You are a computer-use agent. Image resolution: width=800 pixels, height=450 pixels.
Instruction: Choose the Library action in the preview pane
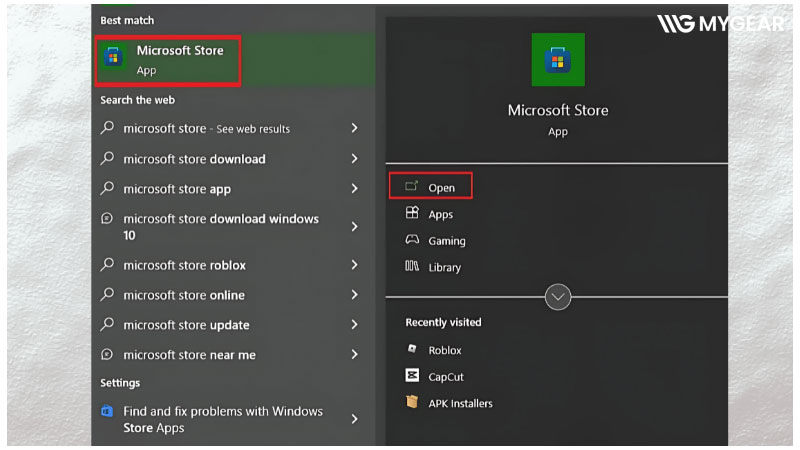[433, 267]
